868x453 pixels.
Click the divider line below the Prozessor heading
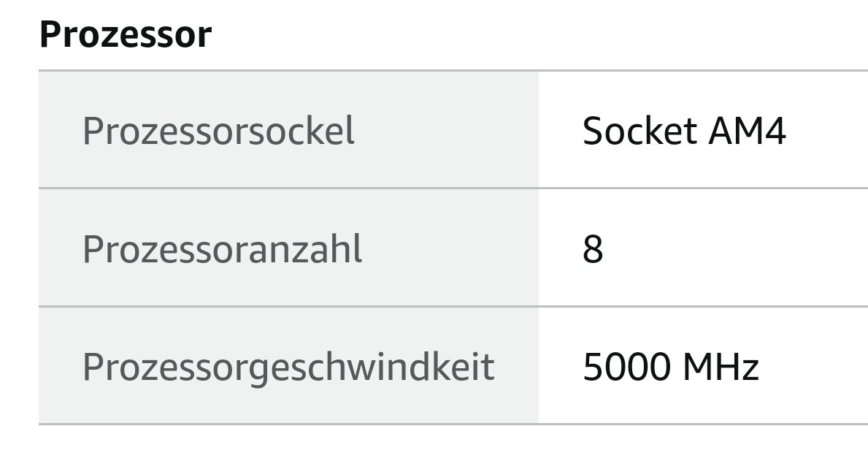click(453, 70)
